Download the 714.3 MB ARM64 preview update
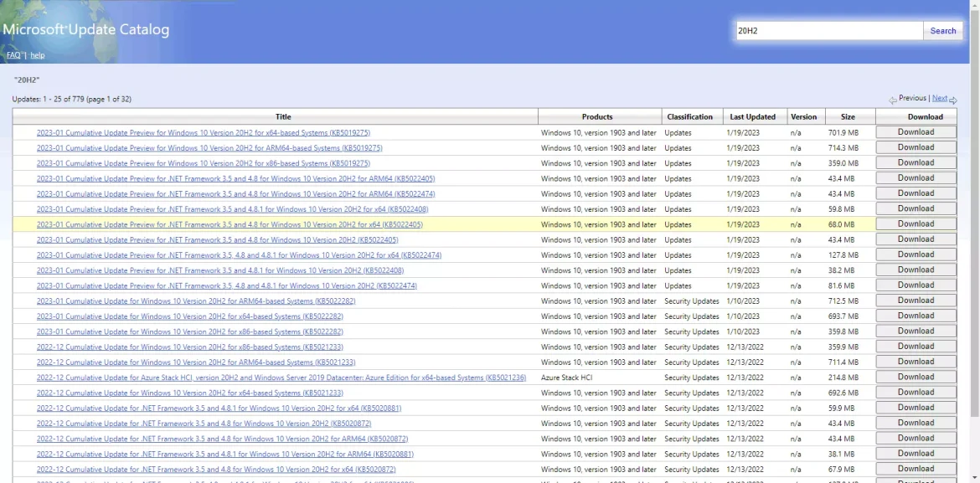Screen dimensions: 980x483 [916, 147]
